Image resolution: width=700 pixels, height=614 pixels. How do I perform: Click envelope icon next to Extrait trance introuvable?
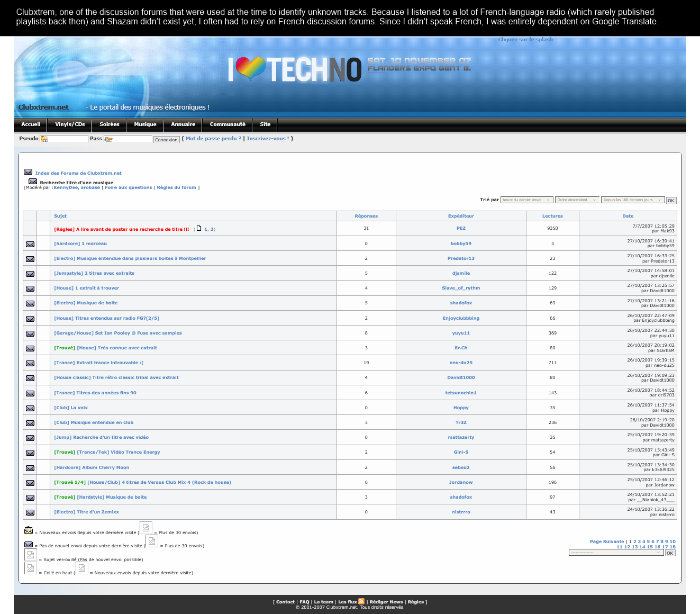[x=30, y=363]
